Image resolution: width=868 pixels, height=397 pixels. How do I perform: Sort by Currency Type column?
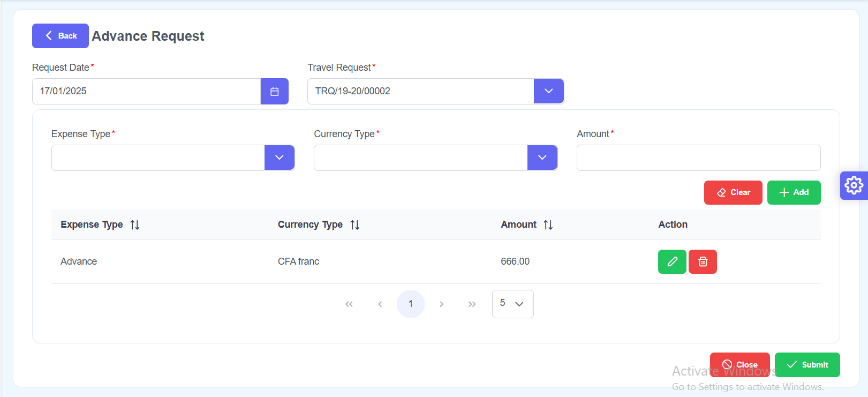[354, 225]
